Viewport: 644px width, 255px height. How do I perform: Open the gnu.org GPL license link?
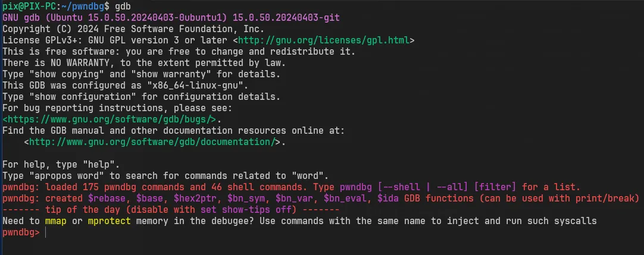324,40
